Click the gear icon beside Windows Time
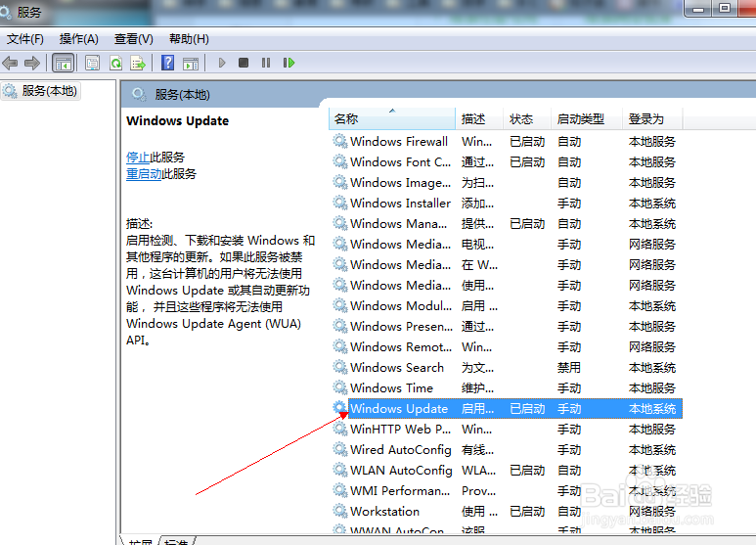Image resolution: width=756 pixels, height=545 pixels. [x=340, y=387]
